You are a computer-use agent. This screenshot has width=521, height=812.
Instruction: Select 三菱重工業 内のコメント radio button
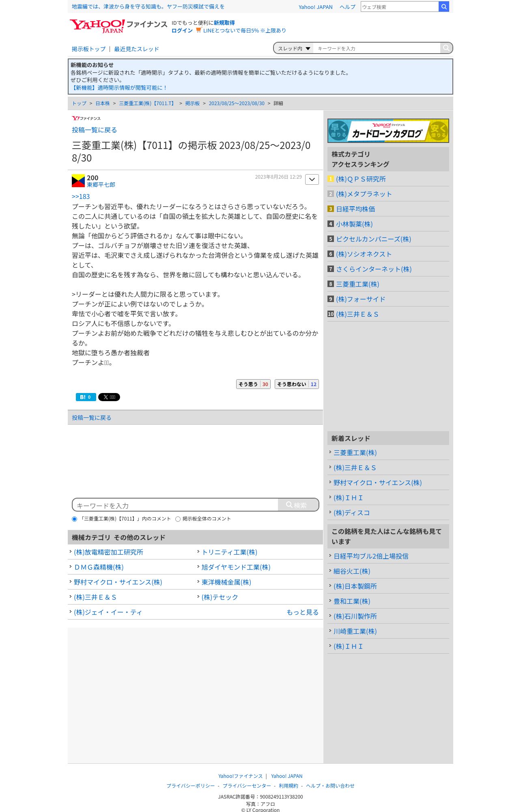74,519
